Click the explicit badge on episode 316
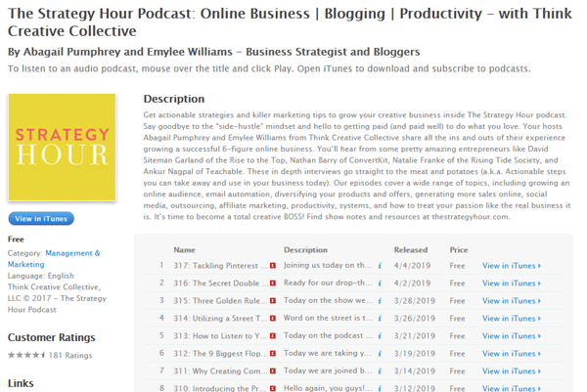The image size is (587, 392). [x=273, y=283]
